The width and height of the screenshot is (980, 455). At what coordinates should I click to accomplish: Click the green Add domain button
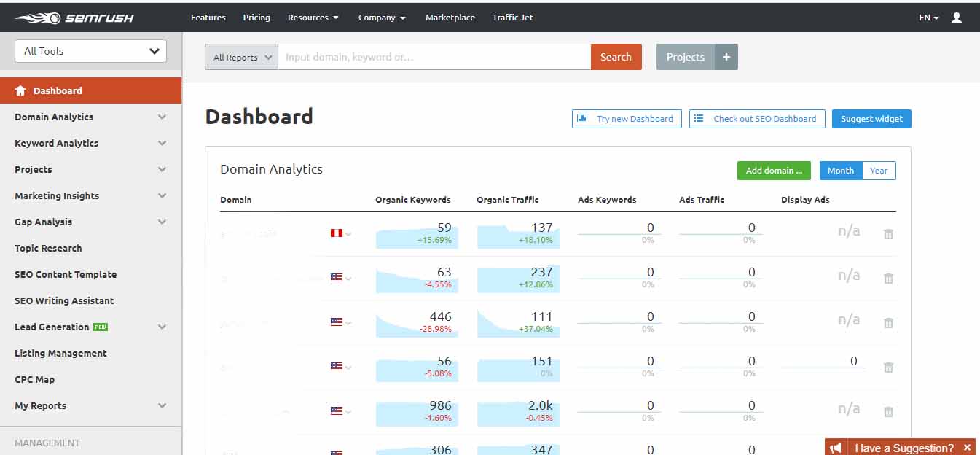click(774, 171)
